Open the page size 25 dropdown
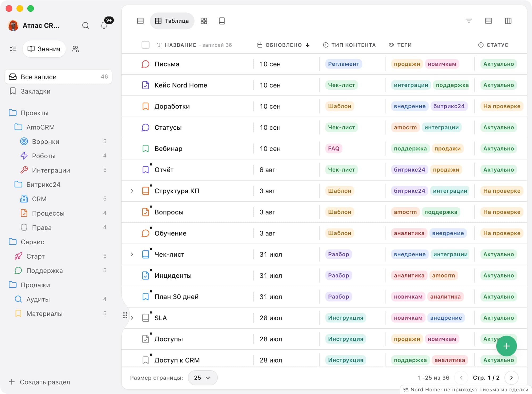Image resolution: width=532 pixels, height=394 pixels. [x=203, y=378]
